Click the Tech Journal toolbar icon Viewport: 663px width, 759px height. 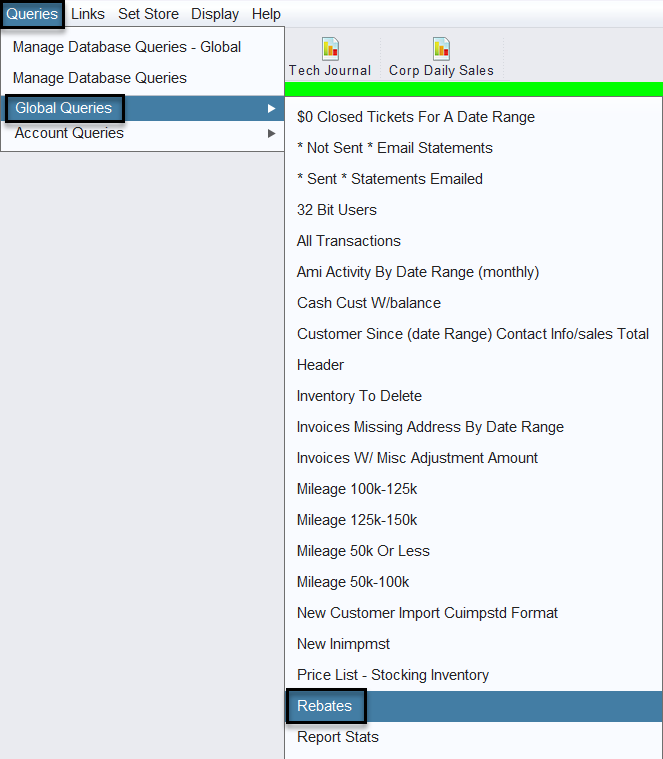click(330, 49)
